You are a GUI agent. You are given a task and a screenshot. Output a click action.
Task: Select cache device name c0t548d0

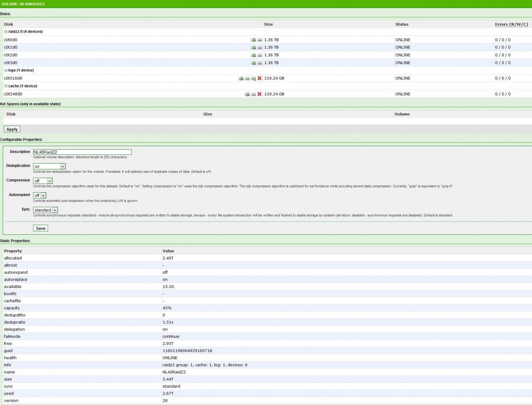pyautogui.click(x=13, y=94)
